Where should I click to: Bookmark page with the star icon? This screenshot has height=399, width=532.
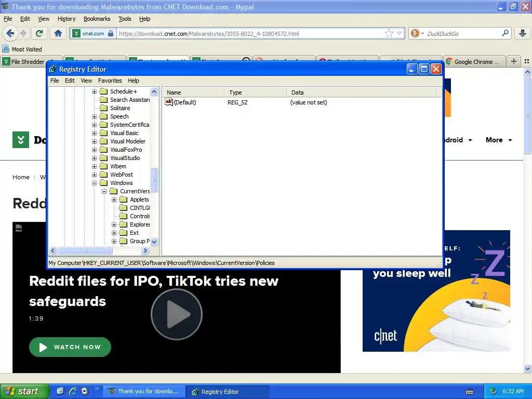(389, 33)
